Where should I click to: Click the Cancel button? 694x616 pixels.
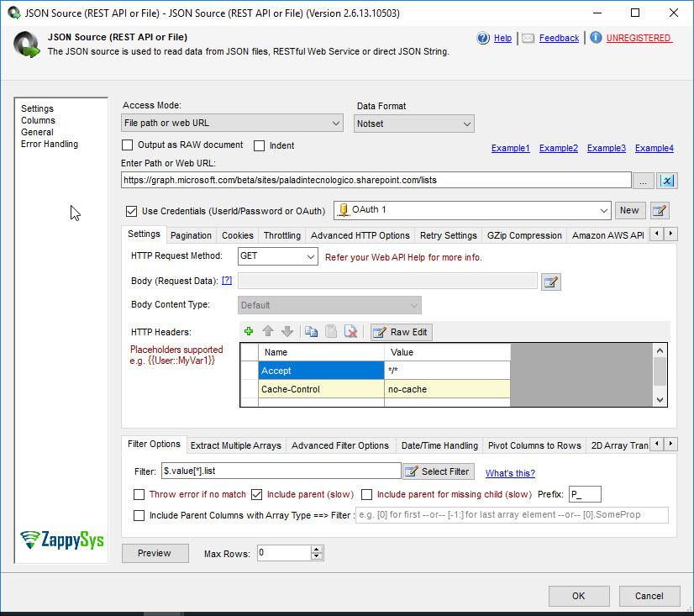point(649,596)
